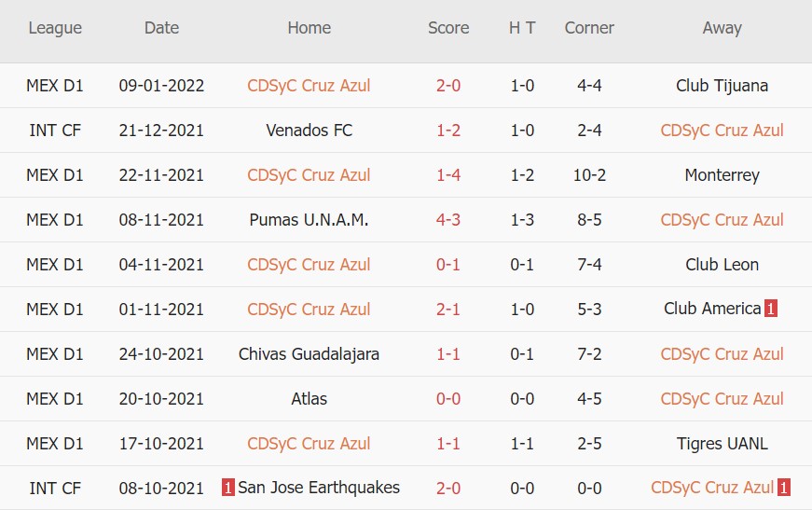Open the Venados FC team page
This screenshot has height=510, width=812.
(310, 131)
